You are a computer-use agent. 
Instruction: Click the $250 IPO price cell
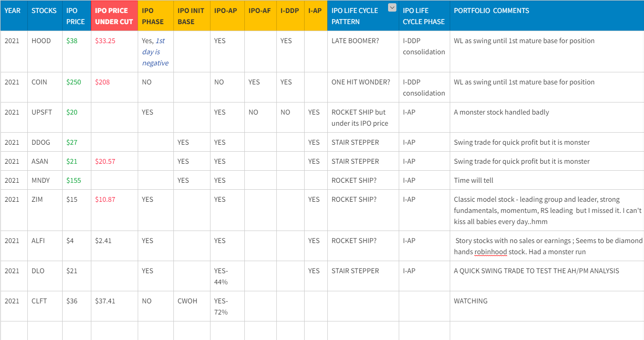tap(77, 87)
